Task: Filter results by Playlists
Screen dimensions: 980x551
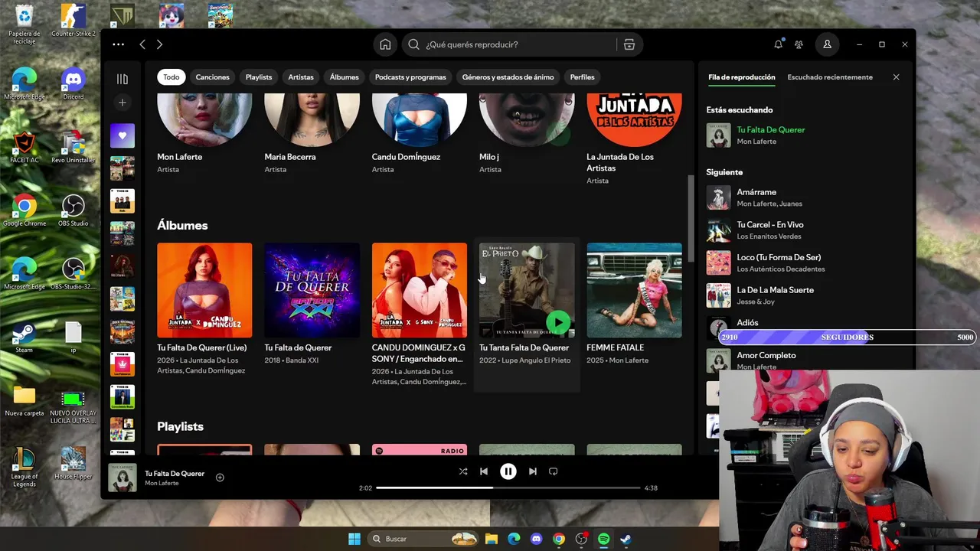Action: (x=259, y=77)
